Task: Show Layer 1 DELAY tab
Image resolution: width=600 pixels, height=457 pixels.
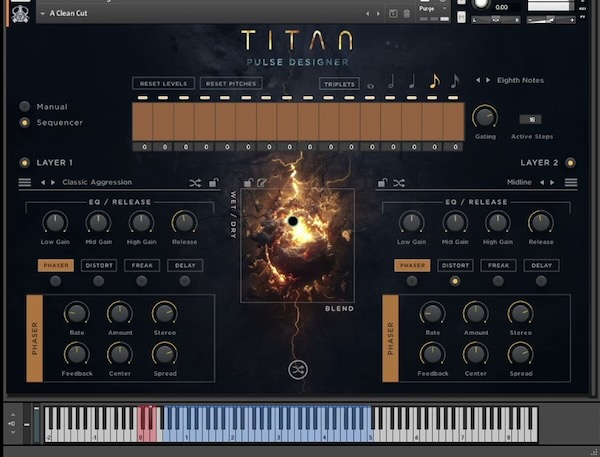Action: coord(185,265)
